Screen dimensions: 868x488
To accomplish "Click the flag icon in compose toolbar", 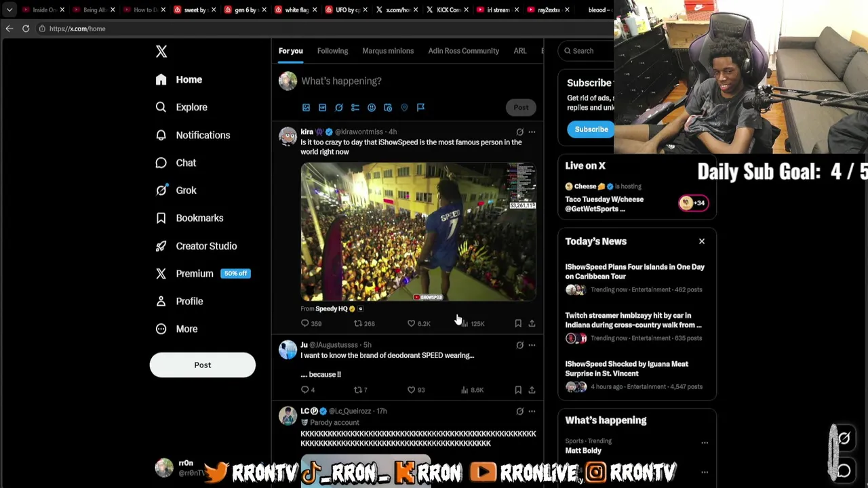I will (420, 107).
